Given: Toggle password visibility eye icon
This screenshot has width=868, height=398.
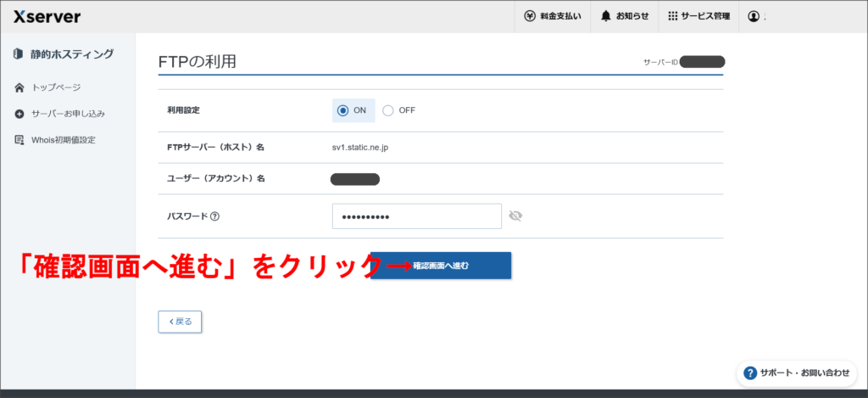Looking at the screenshot, I should coord(515,216).
